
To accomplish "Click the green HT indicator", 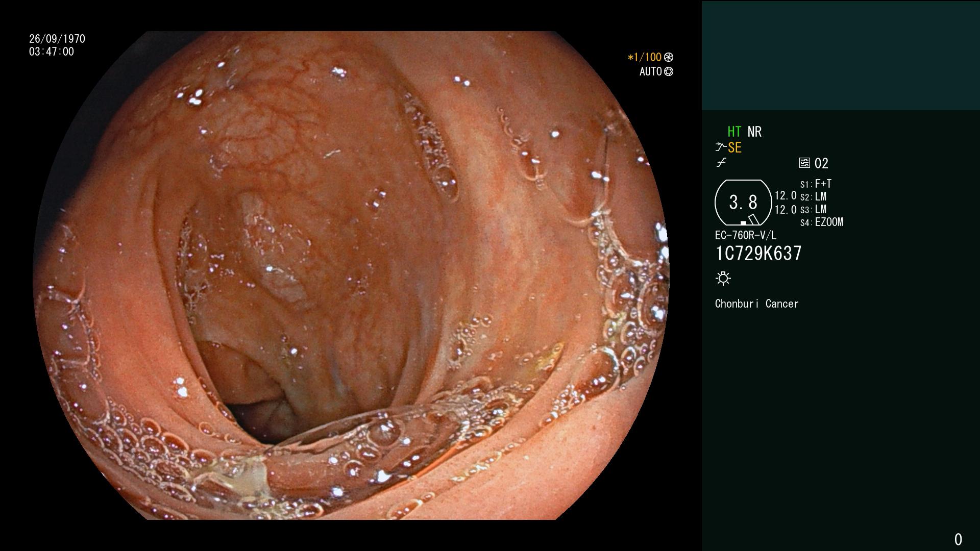I will (734, 132).
